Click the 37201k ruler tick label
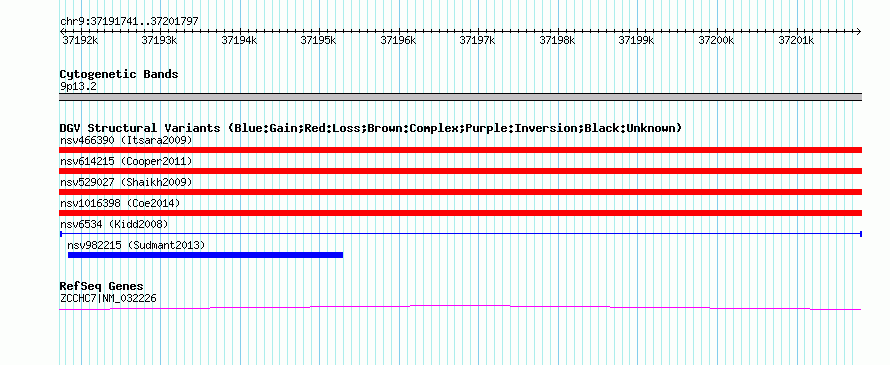 [796, 40]
